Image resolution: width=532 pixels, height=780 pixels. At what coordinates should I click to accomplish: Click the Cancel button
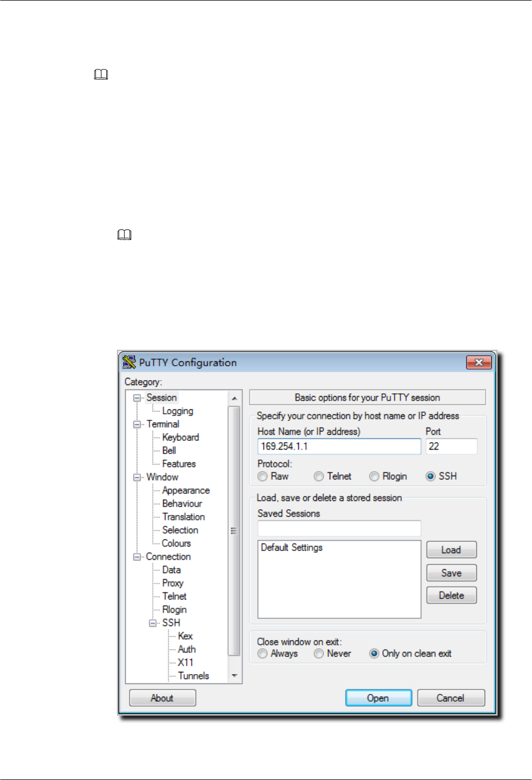(450, 698)
